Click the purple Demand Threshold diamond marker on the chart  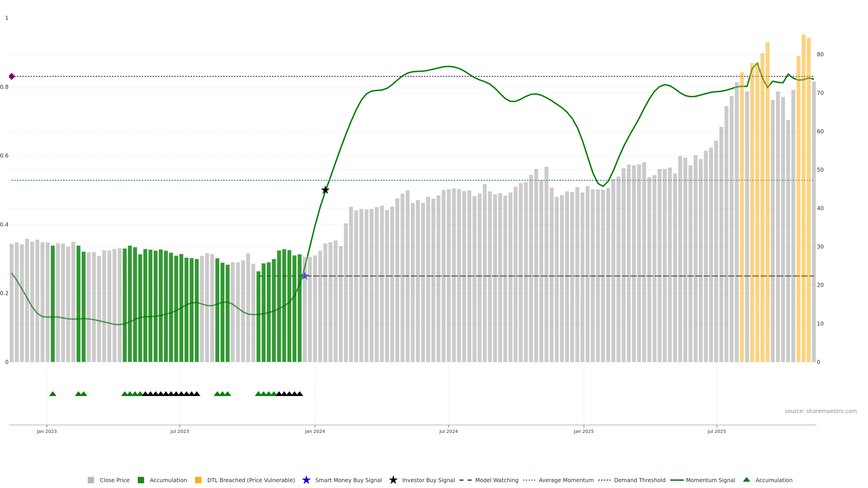[x=12, y=76]
